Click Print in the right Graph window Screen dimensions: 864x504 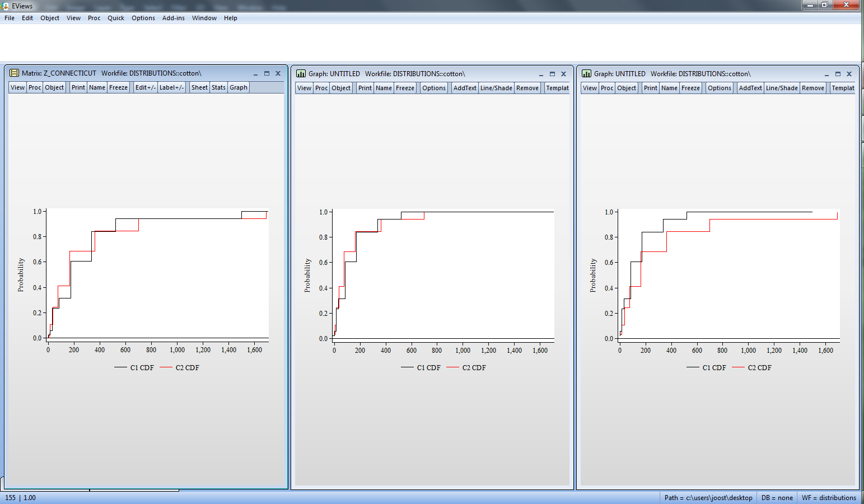(651, 88)
